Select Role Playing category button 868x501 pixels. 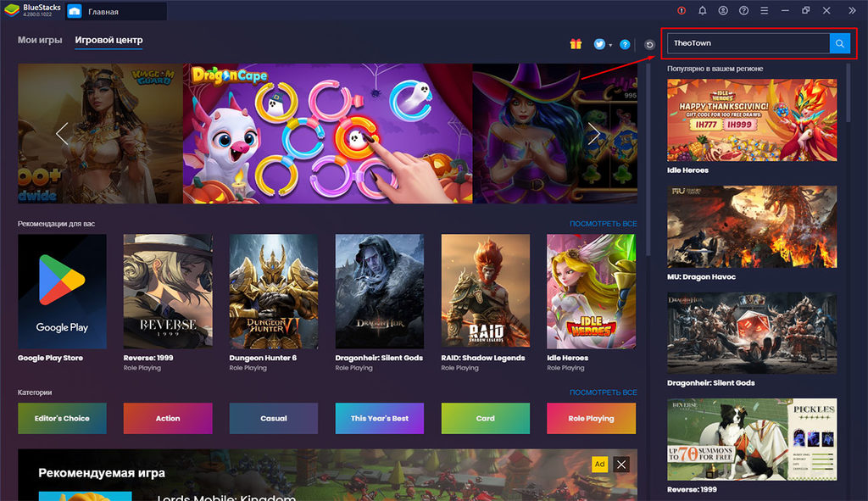591,418
